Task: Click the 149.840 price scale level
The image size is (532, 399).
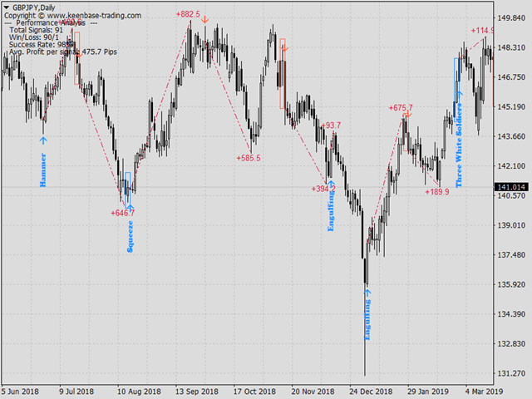Action: tap(511, 18)
